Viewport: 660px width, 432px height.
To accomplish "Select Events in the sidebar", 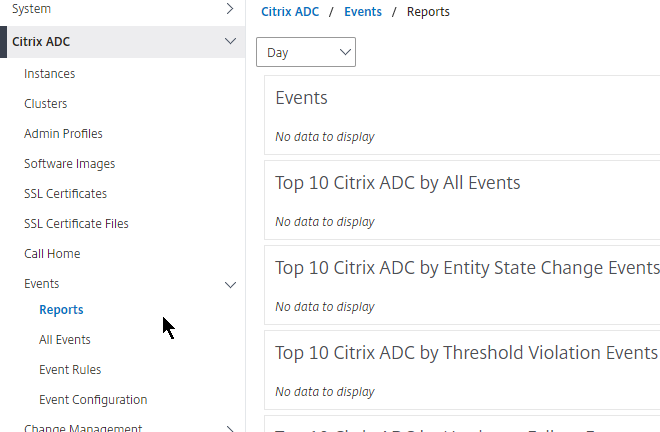I will pos(42,284).
